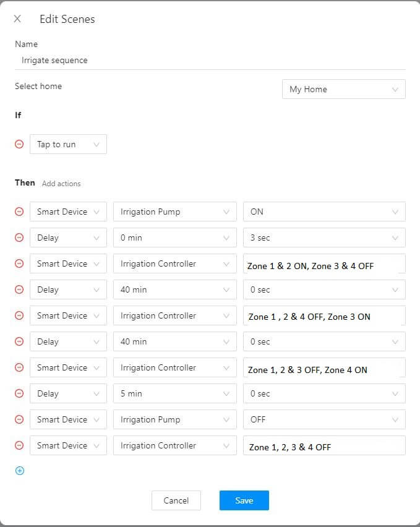Viewport: 420px width, 527px height.
Task: Open Smart Device dropdown in Zone 3 ON row
Action: [x=68, y=315]
